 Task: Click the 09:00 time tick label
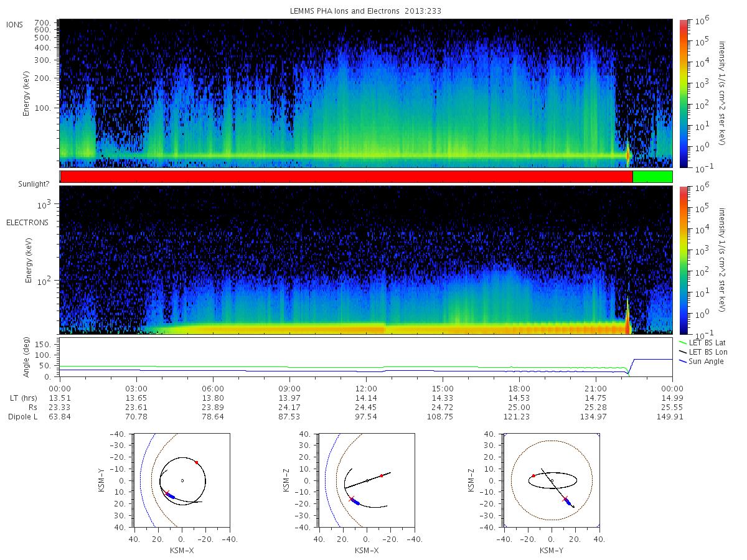click(289, 388)
